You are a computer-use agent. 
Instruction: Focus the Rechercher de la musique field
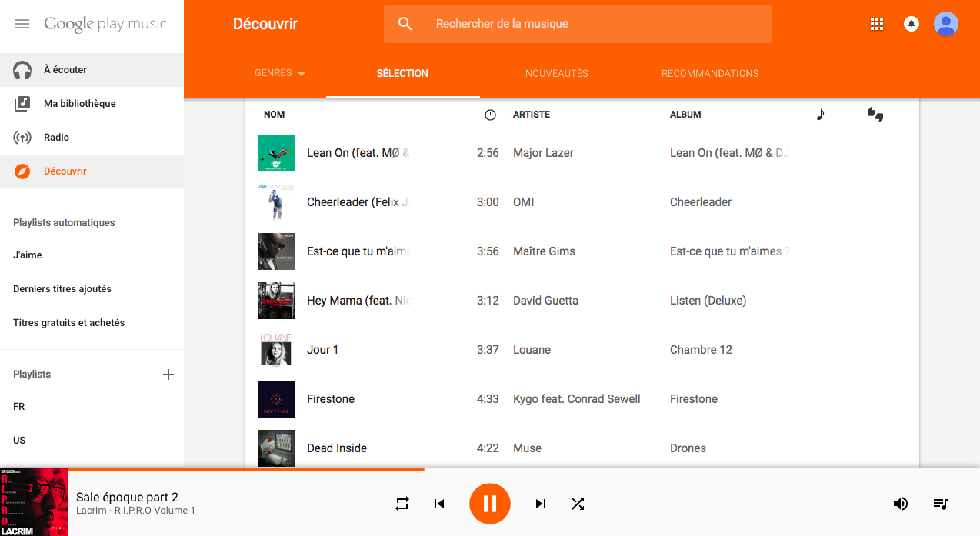[578, 24]
